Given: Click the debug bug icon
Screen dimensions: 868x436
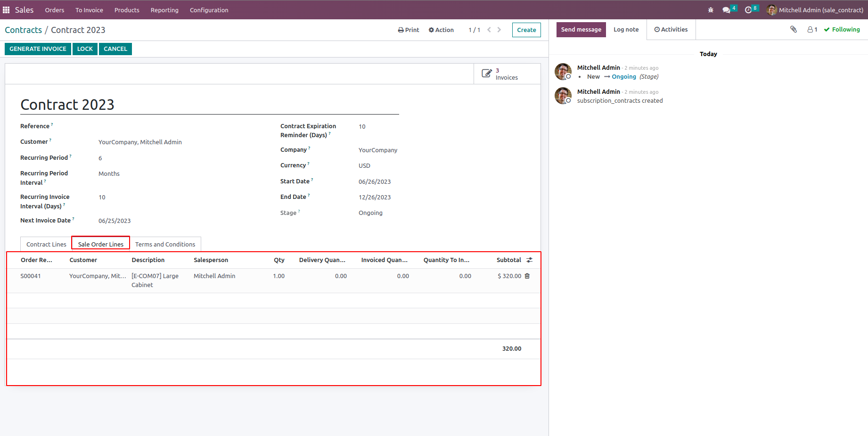Looking at the screenshot, I should pyautogui.click(x=711, y=10).
